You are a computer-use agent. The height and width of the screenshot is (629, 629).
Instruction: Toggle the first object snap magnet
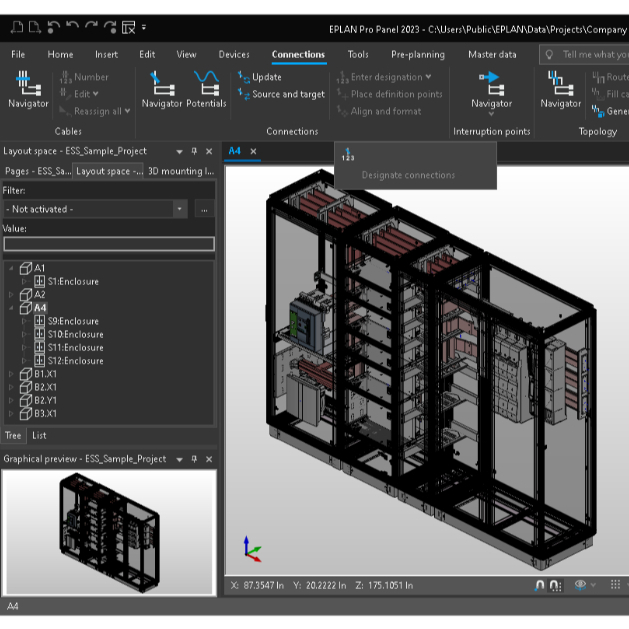click(x=540, y=585)
